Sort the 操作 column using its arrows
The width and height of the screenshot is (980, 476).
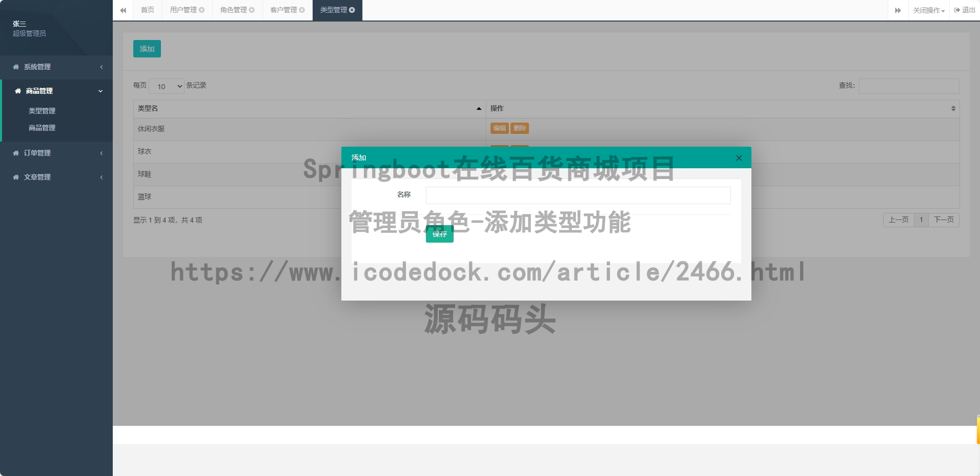pos(953,109)
